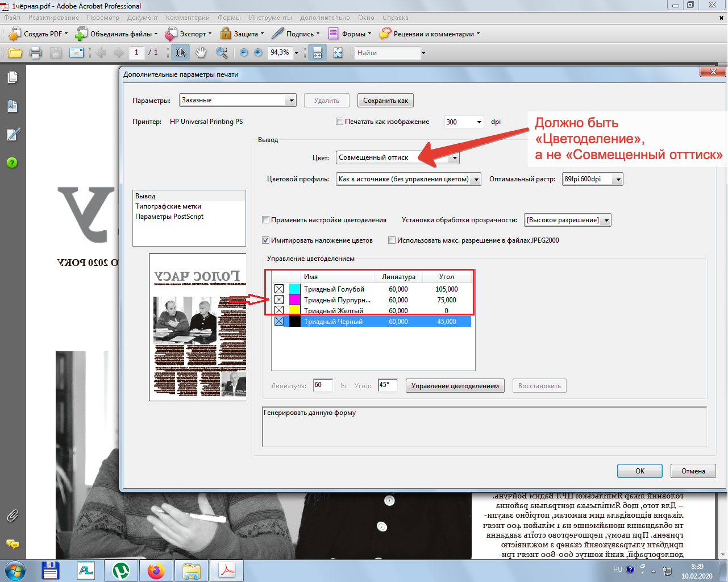Open file folder icon in toolbar

[15, 53]
